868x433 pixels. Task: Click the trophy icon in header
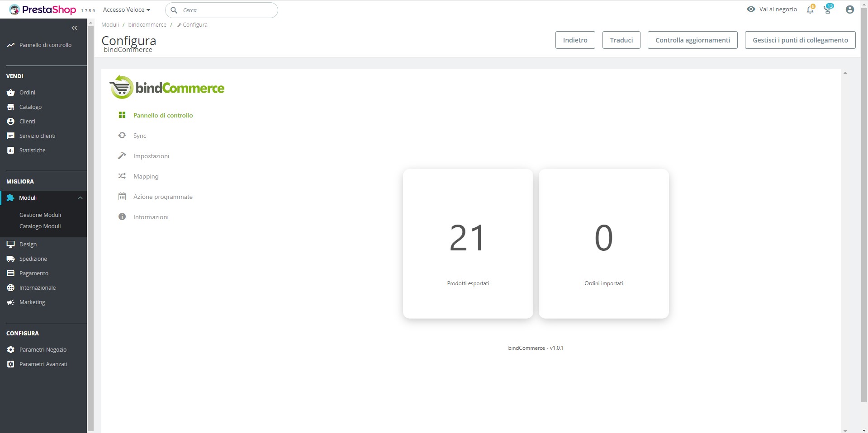pyautogui.click(x=827, y=10)
